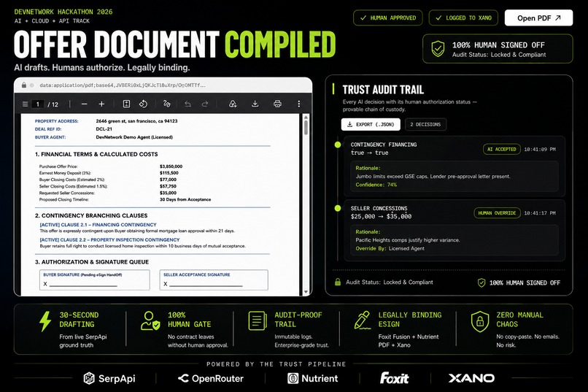Click the PDF vertical scrollbar thumb
The width and height of the screenshot is (588, 392).
(x=306, y=128)
